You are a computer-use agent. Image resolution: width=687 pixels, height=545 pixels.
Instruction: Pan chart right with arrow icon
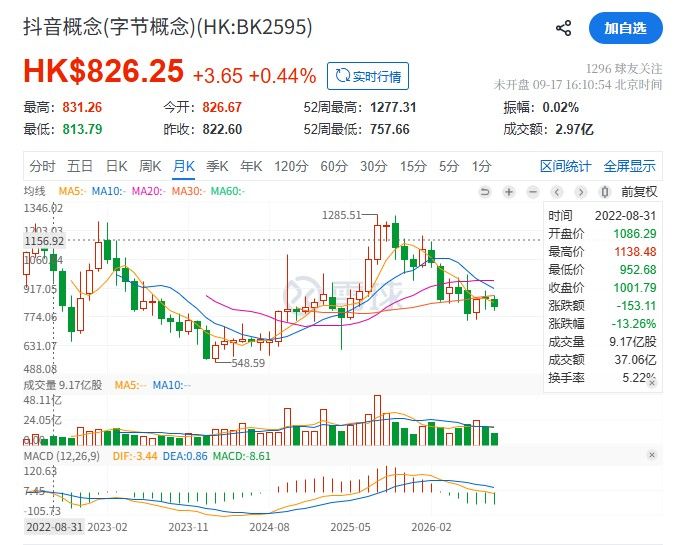click(581, 192)
